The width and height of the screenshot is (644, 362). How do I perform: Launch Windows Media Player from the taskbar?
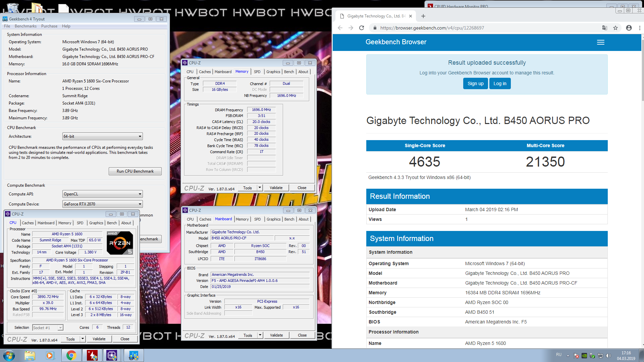click(x=50, y=355)
